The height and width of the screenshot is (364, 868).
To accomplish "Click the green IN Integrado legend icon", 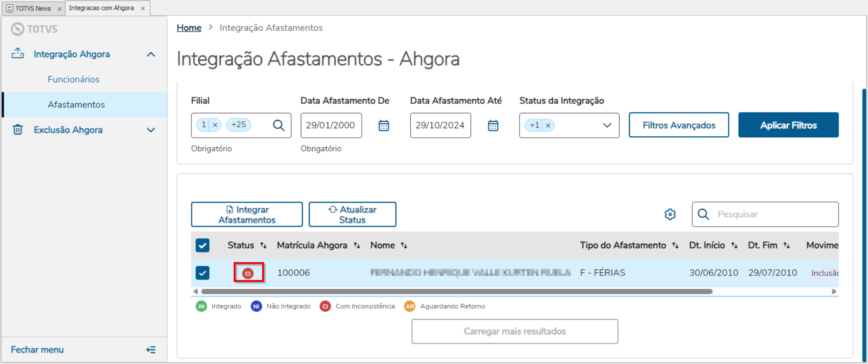I will (x=202, y=306).
